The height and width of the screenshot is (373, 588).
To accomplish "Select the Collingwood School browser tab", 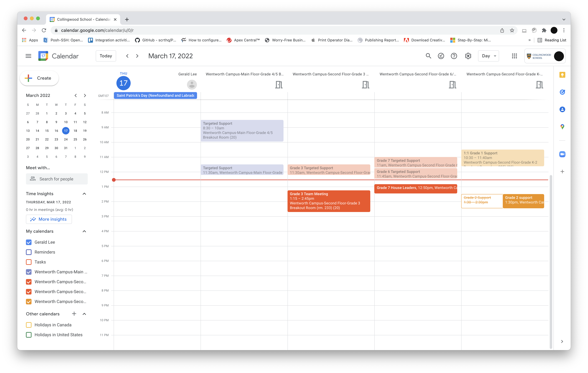I will coord(83,19).
